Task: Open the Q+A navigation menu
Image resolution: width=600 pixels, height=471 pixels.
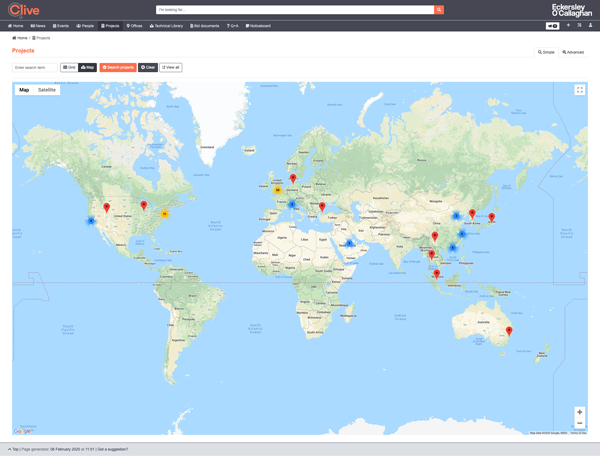Action: (x=233, y=26)
